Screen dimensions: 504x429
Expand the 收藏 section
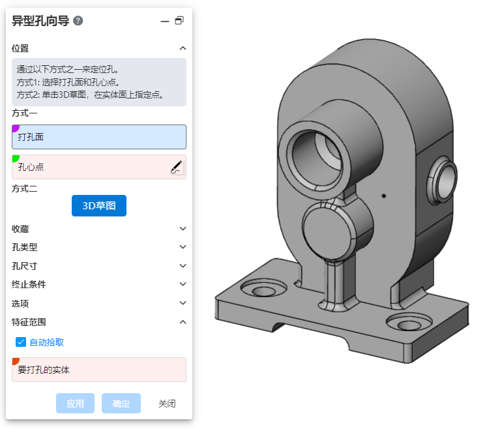tap(183, 229)
